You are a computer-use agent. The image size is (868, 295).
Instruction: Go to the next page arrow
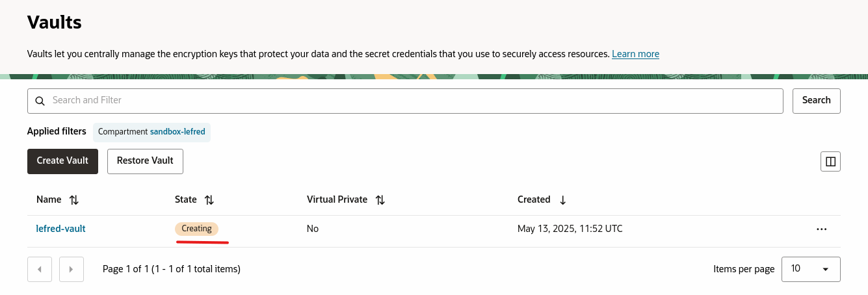(72, 269)
